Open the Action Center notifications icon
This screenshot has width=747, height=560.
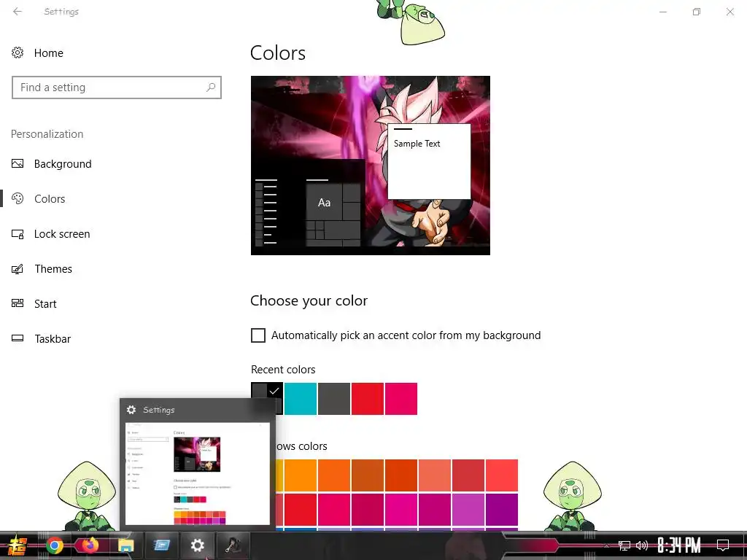(723, 545)
